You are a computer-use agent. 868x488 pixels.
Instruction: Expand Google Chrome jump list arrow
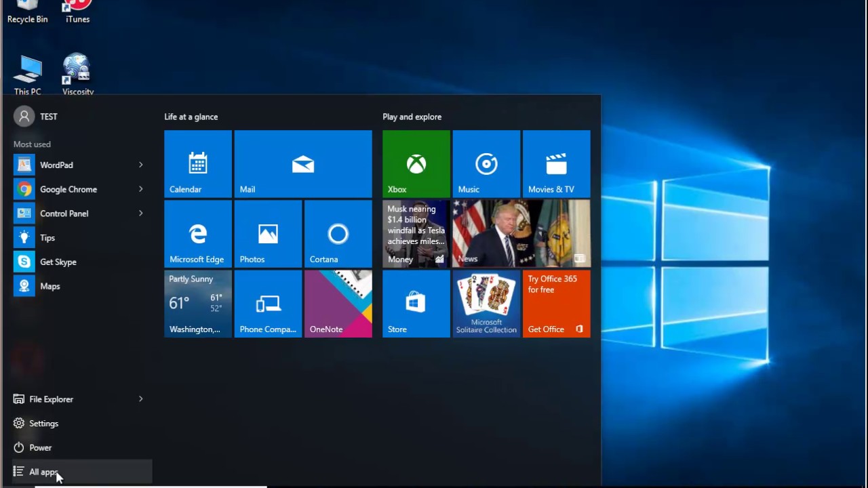[141, 189]
